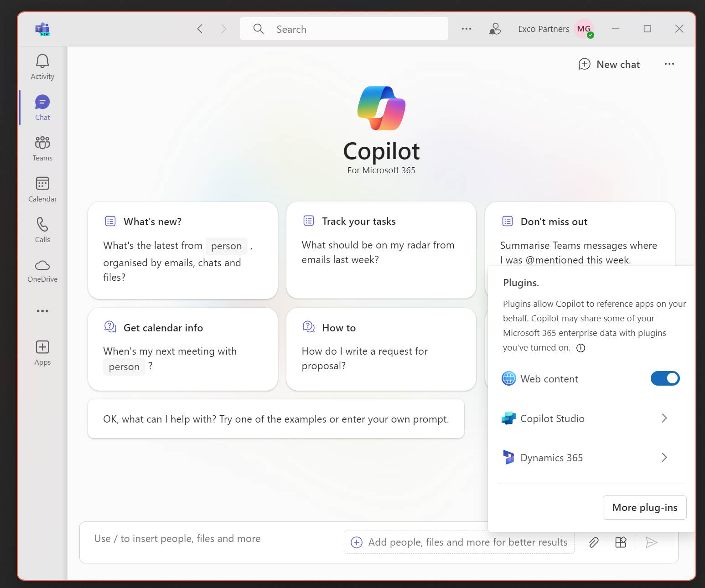Open the Calendar in sidebar
Viewport: 705px width, 588px height.
[42, 189]
